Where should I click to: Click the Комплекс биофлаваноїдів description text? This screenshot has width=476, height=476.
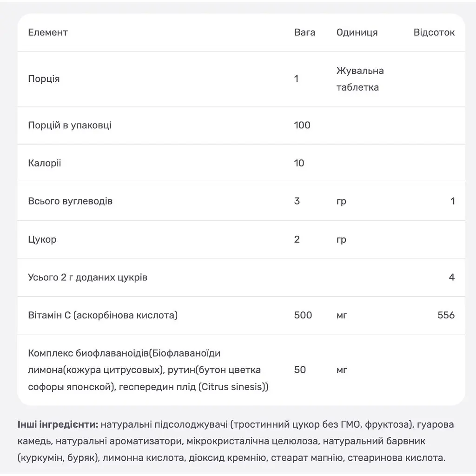[x=148, y=370]
